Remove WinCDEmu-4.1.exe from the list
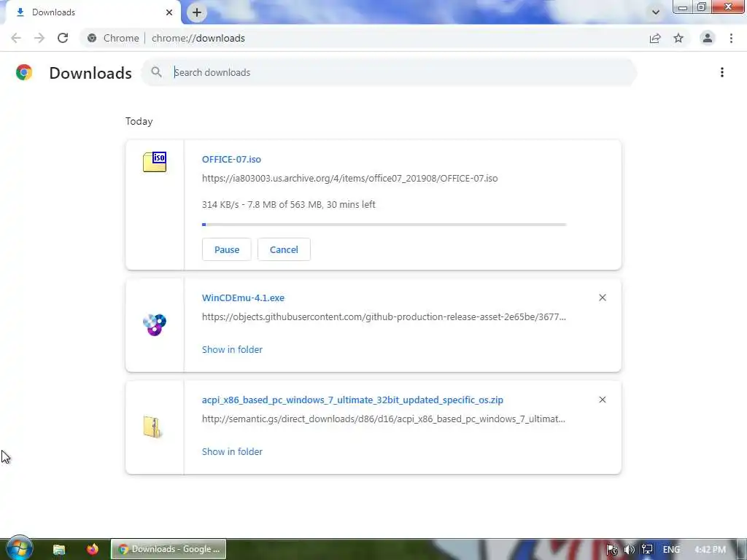Screen dimensions: 747x560 tap(602, 297)
